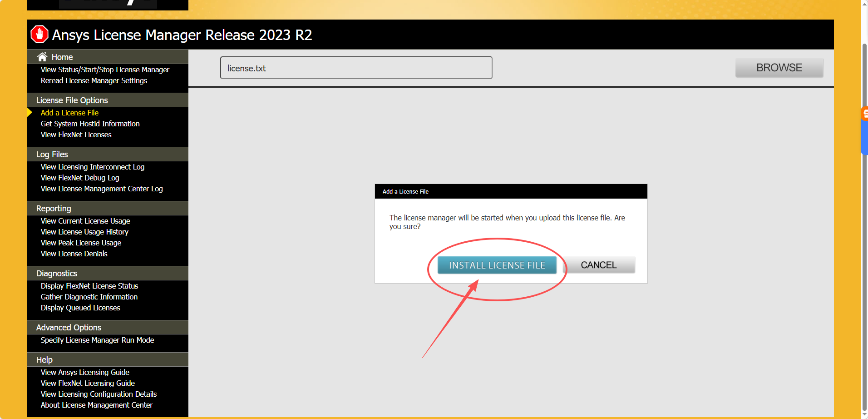Open Display FlexNet License Status
Image resolution: width=868 pixels, height=419 pixels.
[89, 286]
